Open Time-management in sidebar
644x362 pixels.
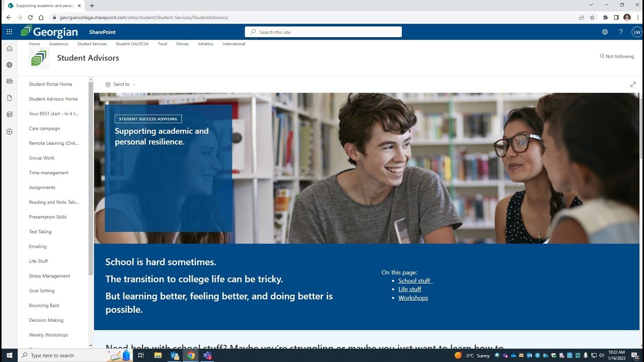pos(49,173)
